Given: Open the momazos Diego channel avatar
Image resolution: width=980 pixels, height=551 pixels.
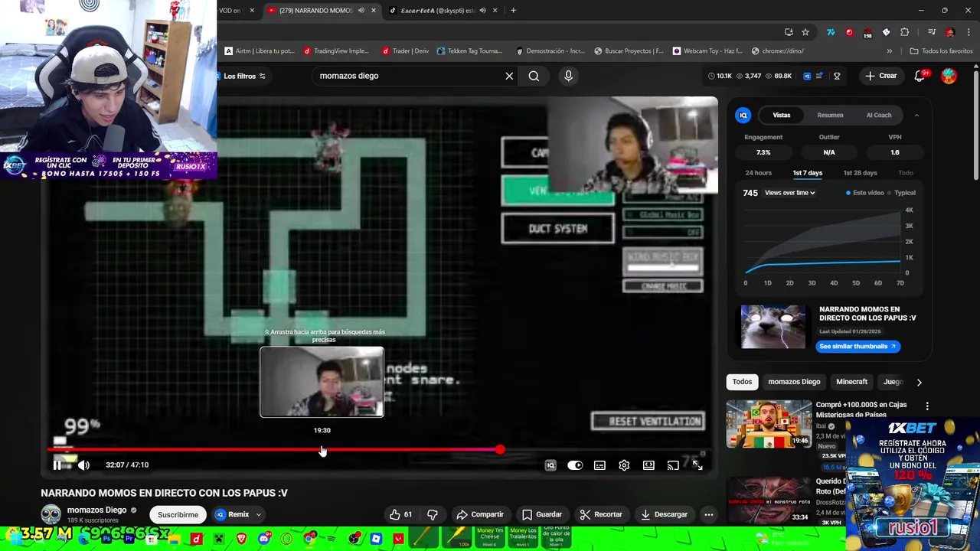Looking at the screenshot, I should 51,514.
